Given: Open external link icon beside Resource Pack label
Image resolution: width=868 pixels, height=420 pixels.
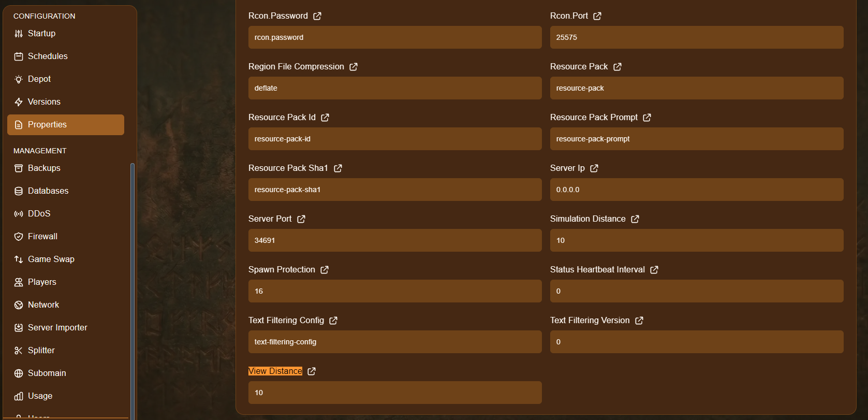Looking at the screenshot, I should [x=617, y=67].
